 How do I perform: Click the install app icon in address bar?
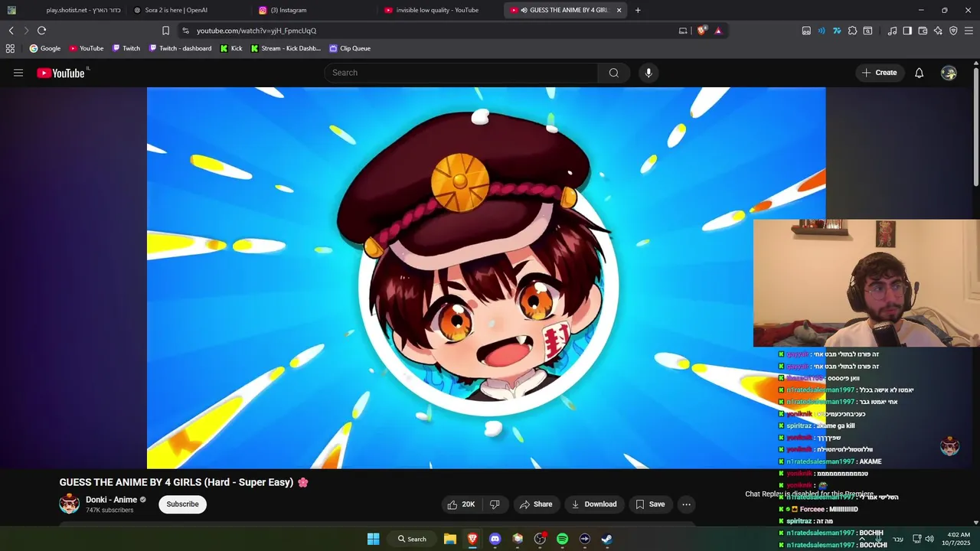coord(683,31)
